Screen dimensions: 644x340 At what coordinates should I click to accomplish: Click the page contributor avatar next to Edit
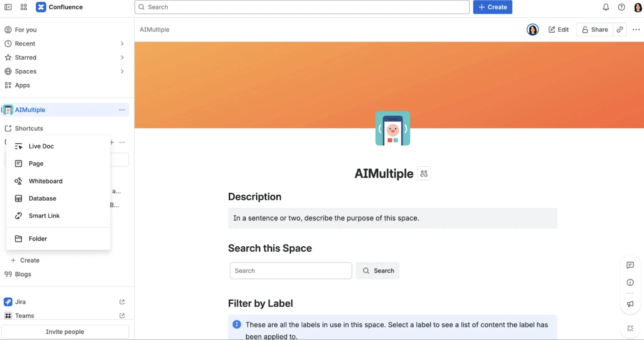[532, 30]
